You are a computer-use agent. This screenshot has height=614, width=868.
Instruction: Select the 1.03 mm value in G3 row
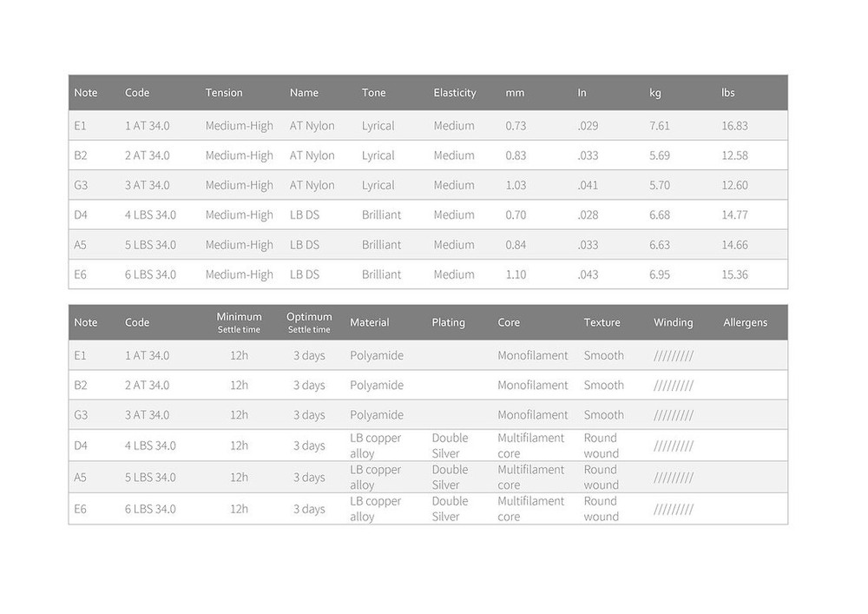[516, 186]
